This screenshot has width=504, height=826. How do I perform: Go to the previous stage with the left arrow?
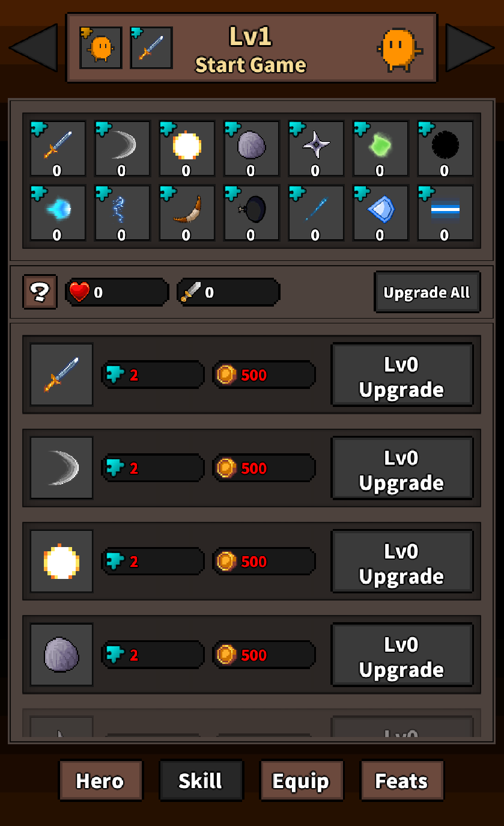33,47
